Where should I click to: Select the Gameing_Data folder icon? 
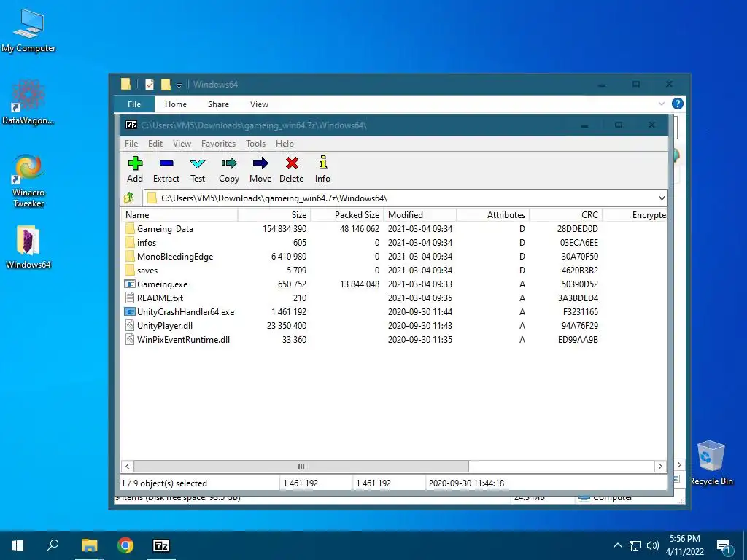click(x=130, y=228)
